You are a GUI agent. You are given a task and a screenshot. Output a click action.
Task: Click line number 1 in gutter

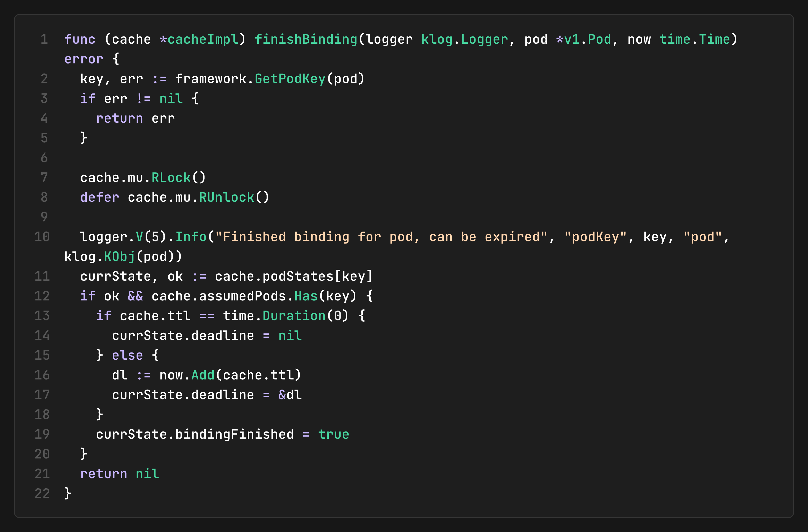pos(44,39)
